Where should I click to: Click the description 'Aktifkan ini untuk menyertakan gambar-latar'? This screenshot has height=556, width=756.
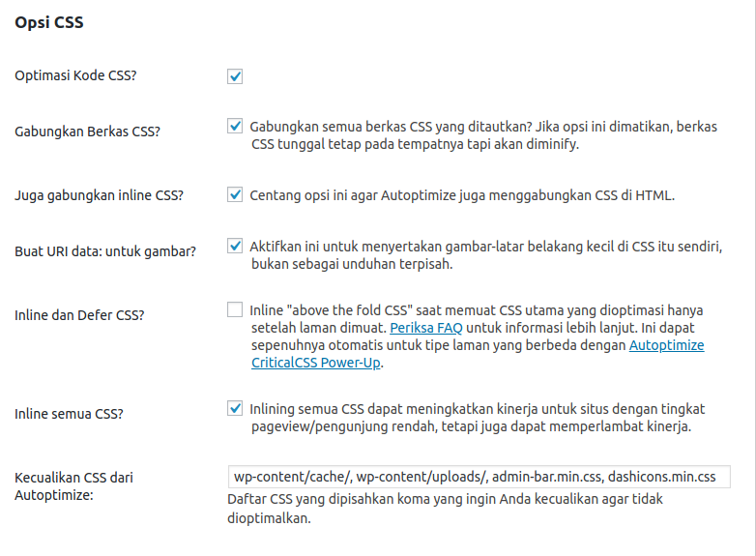pos(486,255)
